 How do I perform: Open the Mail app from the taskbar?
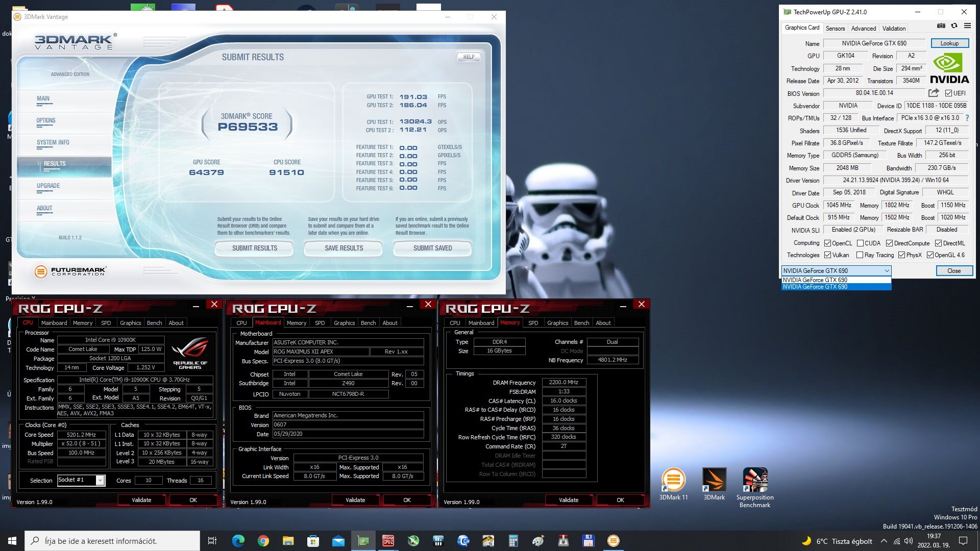tap(338, 541)
